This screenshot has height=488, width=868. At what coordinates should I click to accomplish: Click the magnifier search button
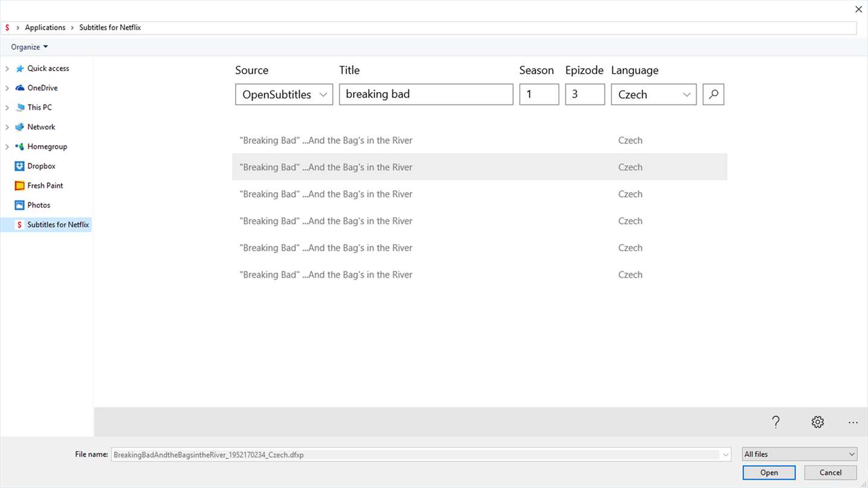[713, 94]
